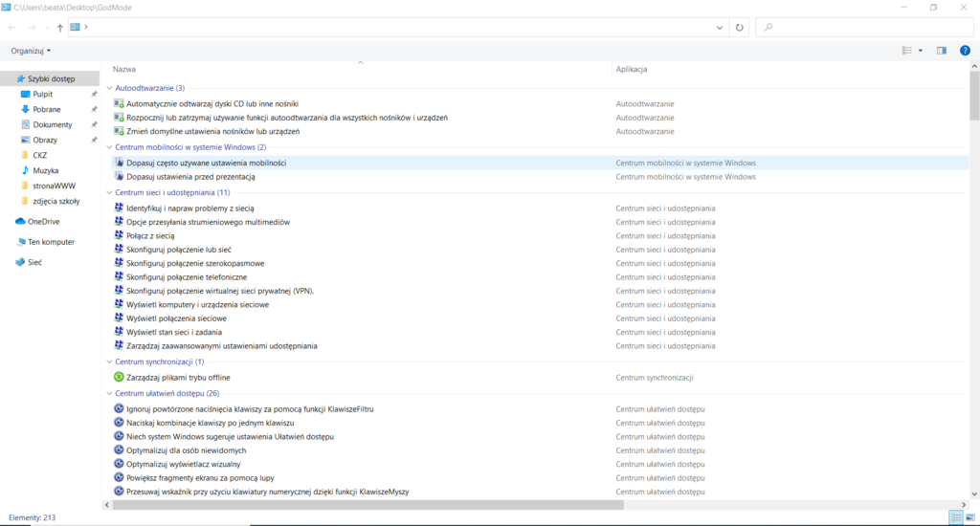Click the OneDrive cloud icon
980x526 pixels.
pyautogui.click(x=20, y=221)
